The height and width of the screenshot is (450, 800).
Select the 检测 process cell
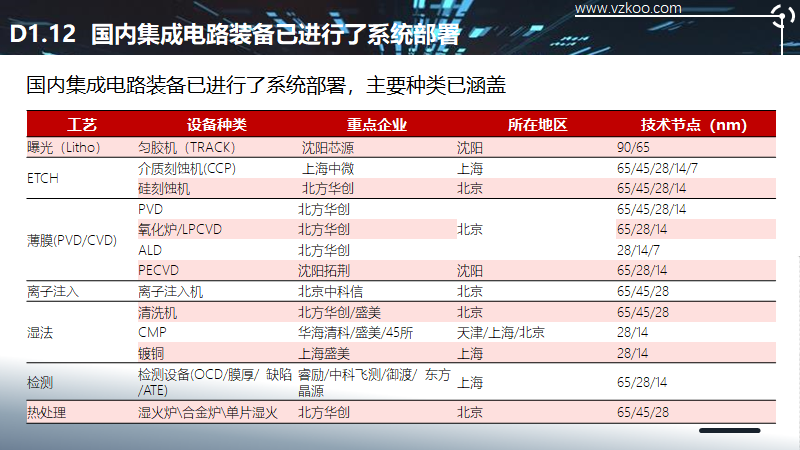[x=40, y=382]
